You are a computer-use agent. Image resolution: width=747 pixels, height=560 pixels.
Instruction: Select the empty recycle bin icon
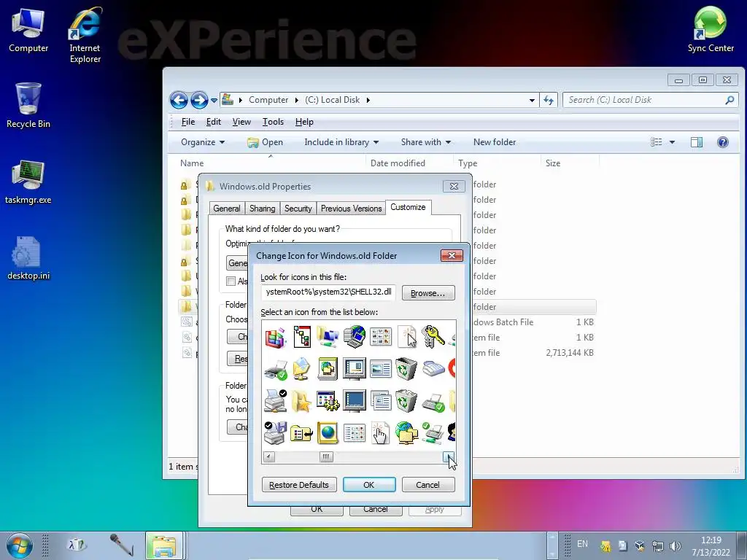[x=406, y=369]
